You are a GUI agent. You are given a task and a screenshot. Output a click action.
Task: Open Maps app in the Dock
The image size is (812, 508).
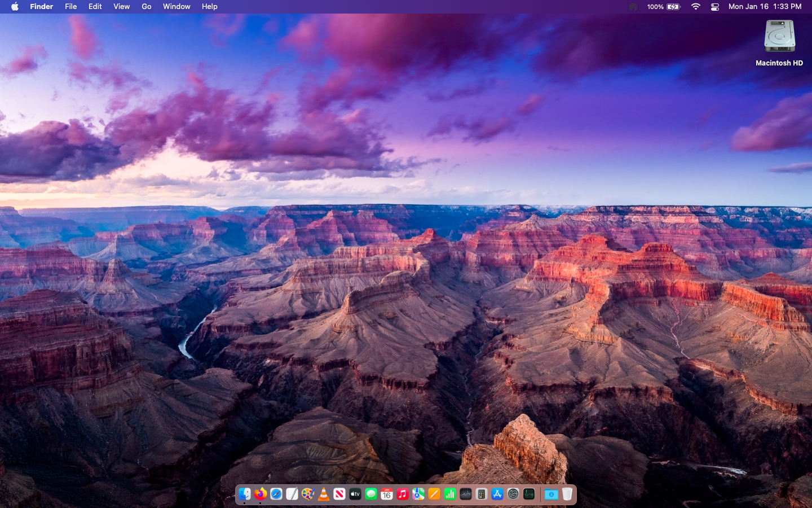tap(418, 494)
